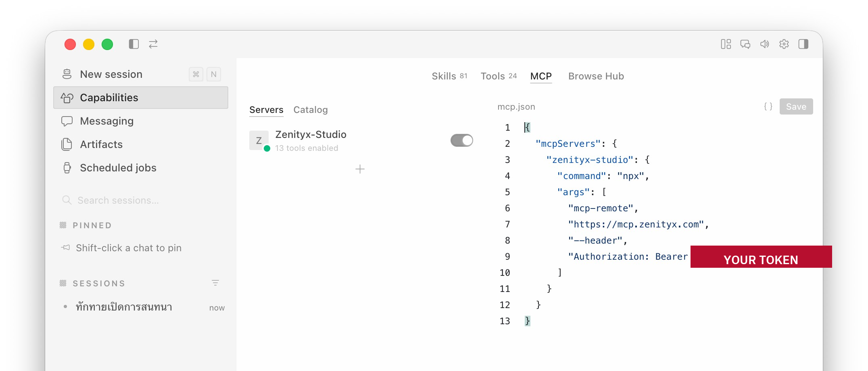Viewport: 868px width, 371px height.
Task: Open the settings gear icon
Action: [784, 44]
